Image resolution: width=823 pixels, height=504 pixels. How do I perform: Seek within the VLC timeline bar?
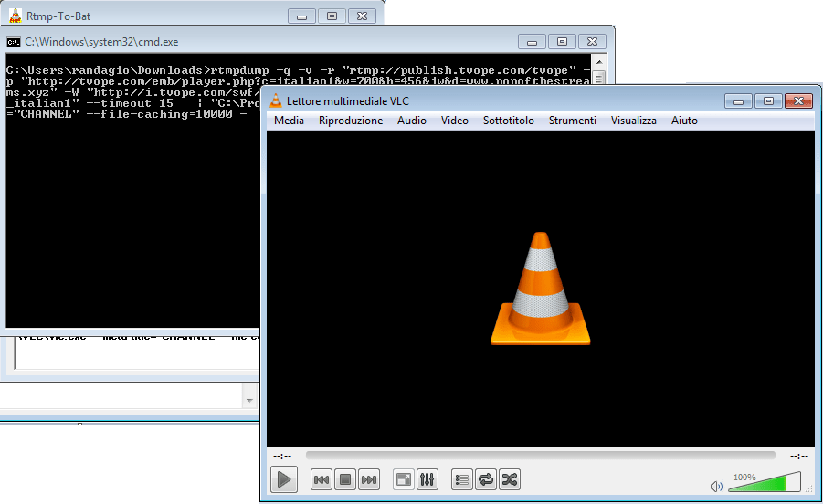(540, 456)
